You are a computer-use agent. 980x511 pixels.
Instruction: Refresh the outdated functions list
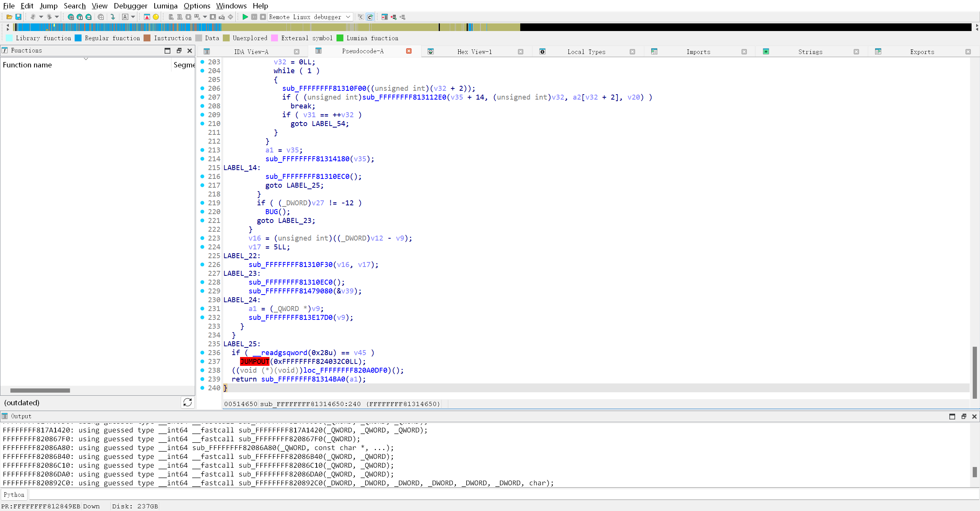click(x=188, y=402)
